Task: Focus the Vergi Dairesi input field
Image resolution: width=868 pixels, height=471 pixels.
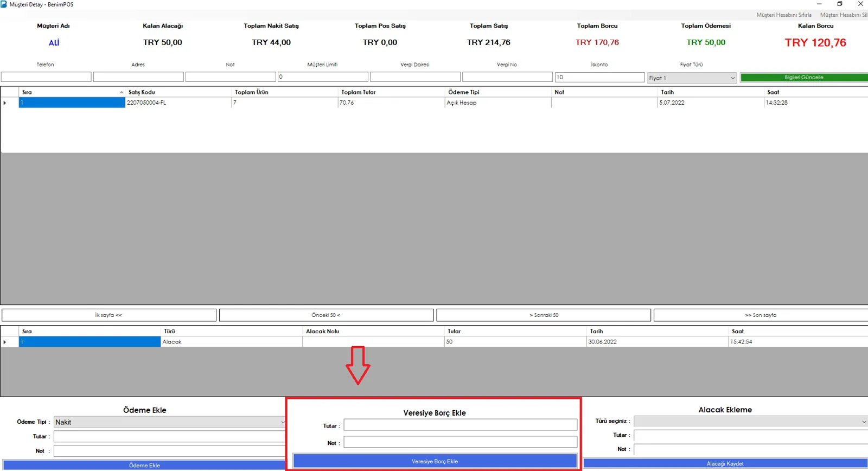Action: point(415,77)
